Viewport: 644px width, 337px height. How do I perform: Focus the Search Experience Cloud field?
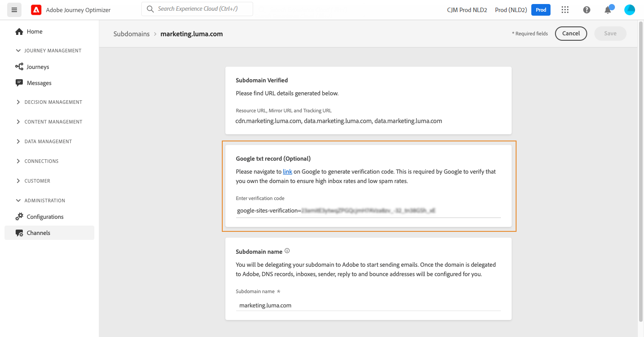[201, 9]
